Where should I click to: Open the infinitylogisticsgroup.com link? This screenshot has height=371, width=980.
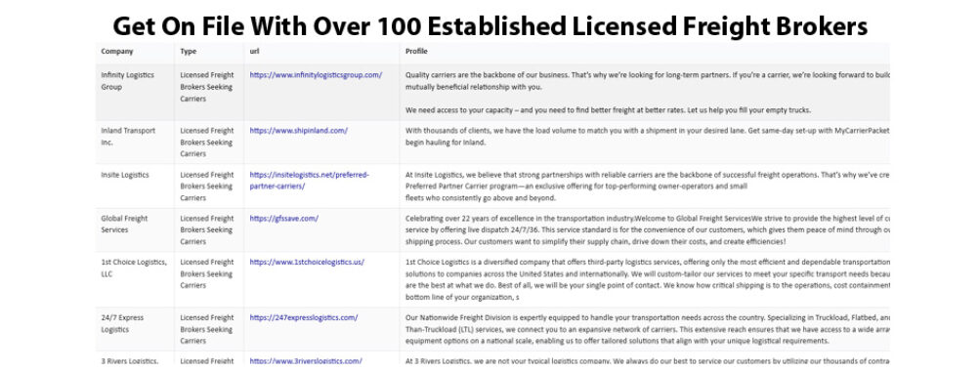(x=316, y=75)
